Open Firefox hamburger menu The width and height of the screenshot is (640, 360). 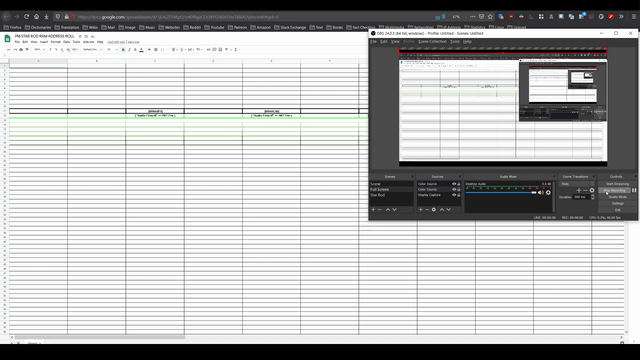point(633,16)
